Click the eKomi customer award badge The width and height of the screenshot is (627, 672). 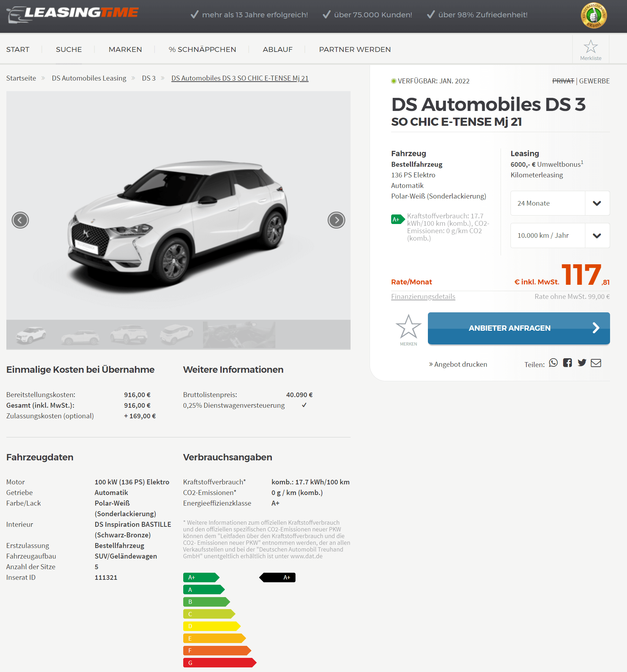[594, 16]
